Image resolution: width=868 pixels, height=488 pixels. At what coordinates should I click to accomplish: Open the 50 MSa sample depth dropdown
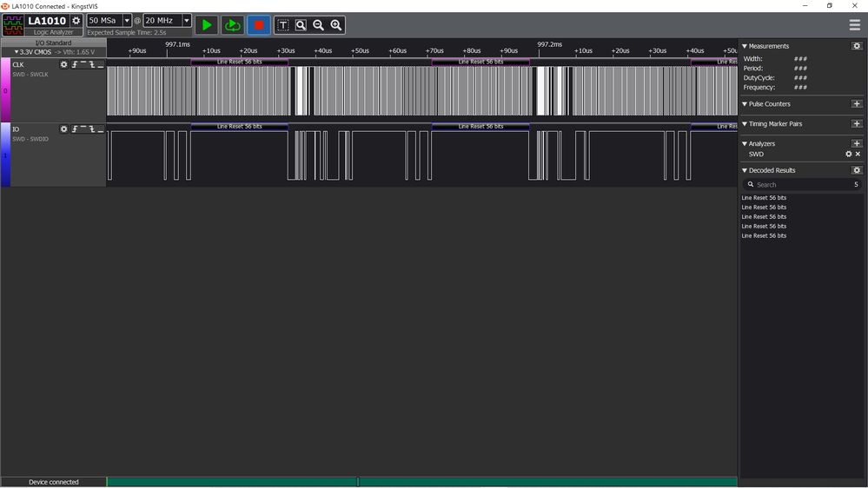pyautogui.click(x=127, y=21)
